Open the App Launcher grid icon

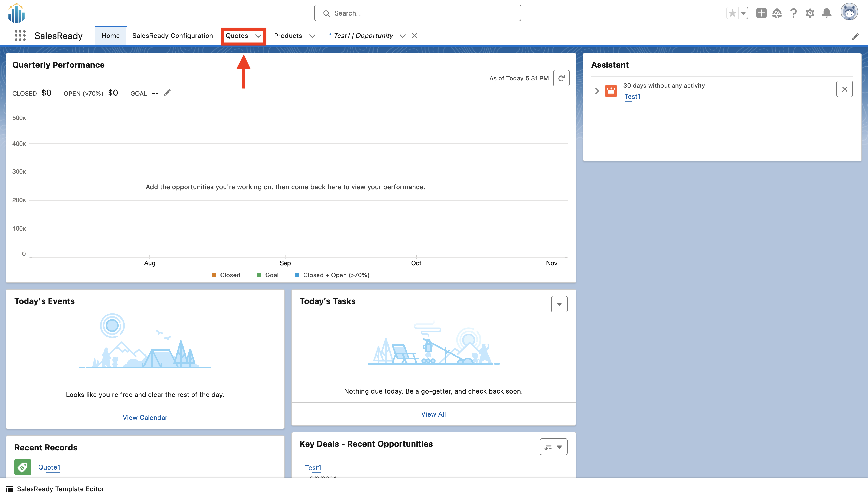click(20, 36)
